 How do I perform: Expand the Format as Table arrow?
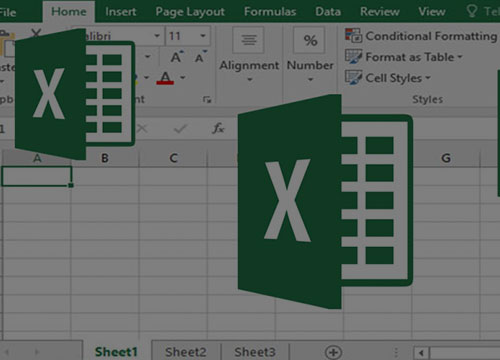click(x=460, y=57)
